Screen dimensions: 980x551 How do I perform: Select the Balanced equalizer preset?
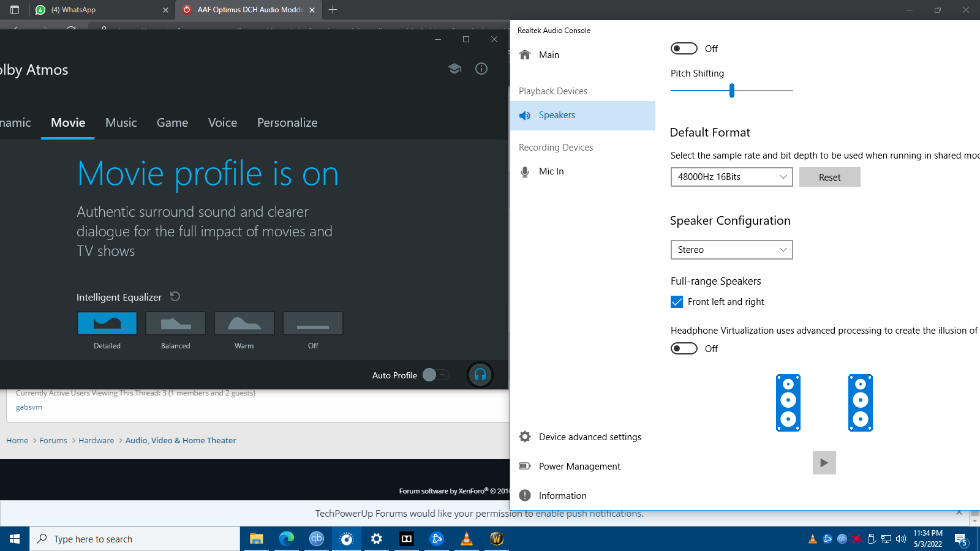(176, 323)
